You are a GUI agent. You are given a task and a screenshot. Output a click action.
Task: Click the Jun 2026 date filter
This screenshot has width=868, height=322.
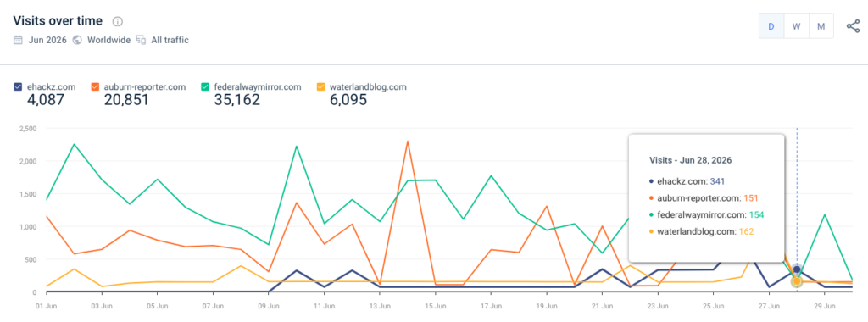(x=47, y=40)
